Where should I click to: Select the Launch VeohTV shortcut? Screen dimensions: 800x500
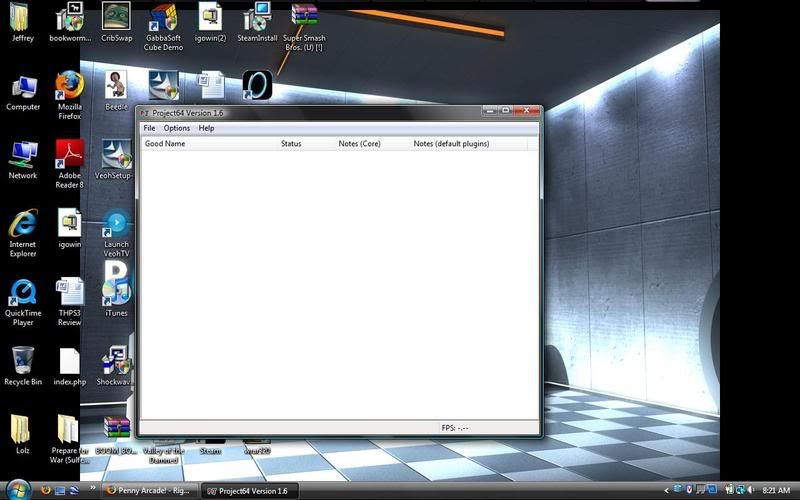coord(116,225)
